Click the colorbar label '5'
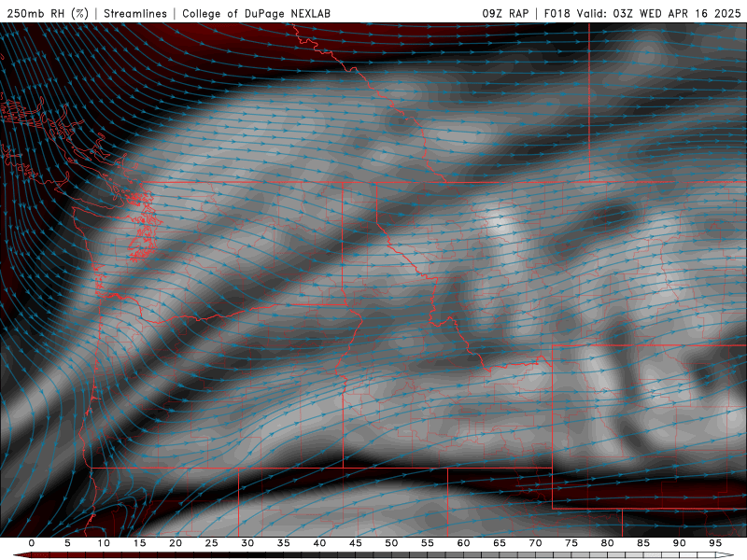 67,543
